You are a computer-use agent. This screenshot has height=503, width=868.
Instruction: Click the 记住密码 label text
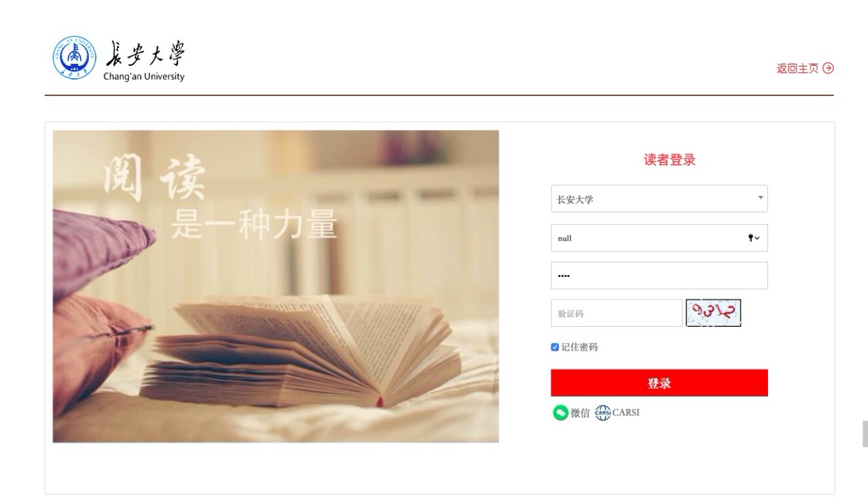(x=580, y=347)
